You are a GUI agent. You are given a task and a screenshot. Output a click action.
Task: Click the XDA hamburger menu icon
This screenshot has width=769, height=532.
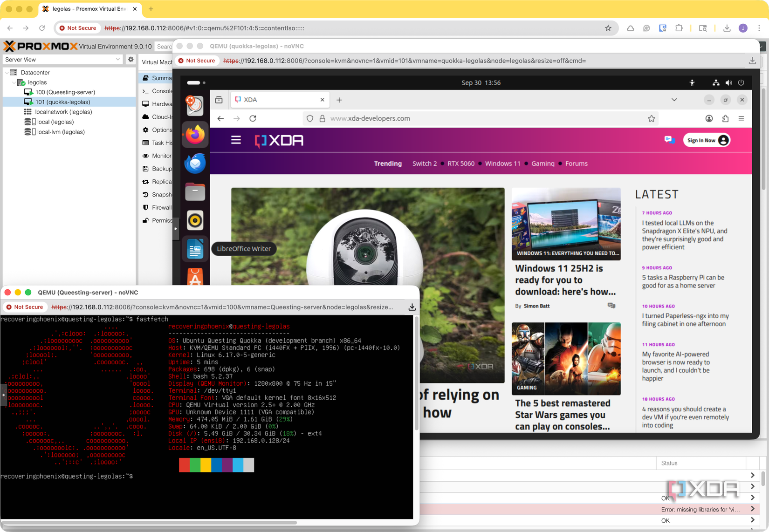pos(236,140)
